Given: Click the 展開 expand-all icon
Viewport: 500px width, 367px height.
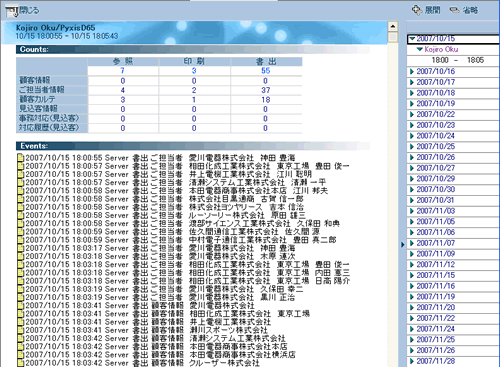Looking at the screenshot, I should click(x=417, y=10).
